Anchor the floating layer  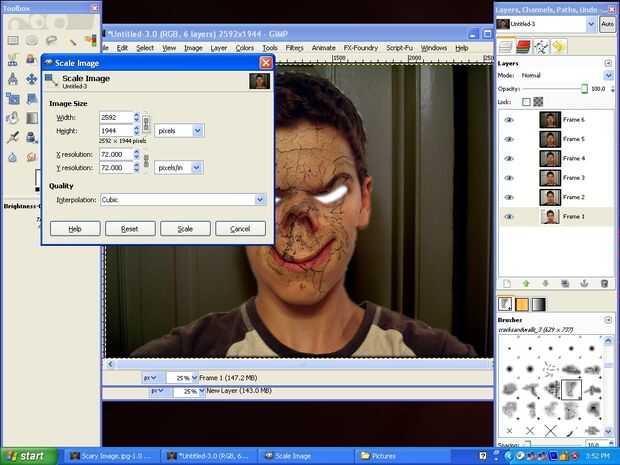coord(584,284)
